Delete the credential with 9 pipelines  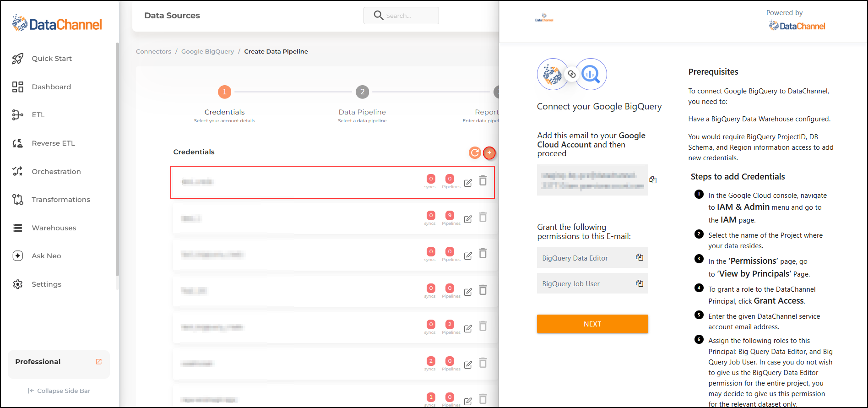point(483,217)
